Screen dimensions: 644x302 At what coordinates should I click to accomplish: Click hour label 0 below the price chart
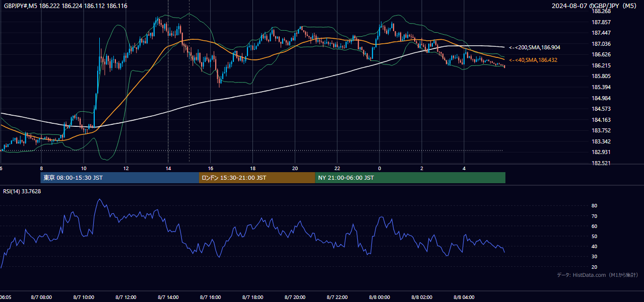[x=379, y=168]
